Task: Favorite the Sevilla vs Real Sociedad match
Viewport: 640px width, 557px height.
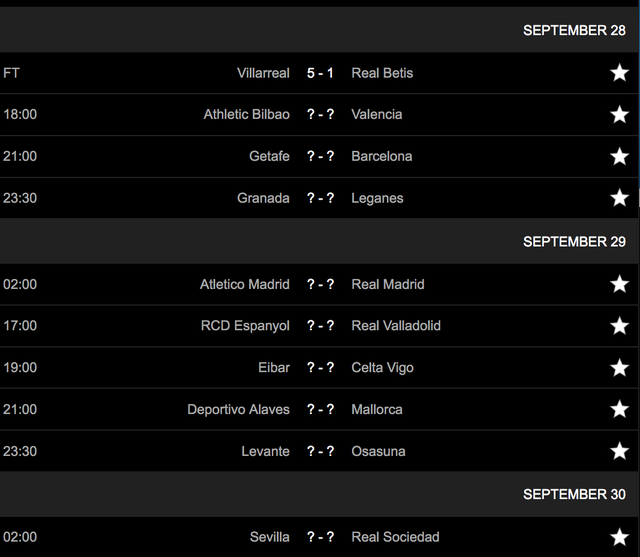Action: (620, 537)
